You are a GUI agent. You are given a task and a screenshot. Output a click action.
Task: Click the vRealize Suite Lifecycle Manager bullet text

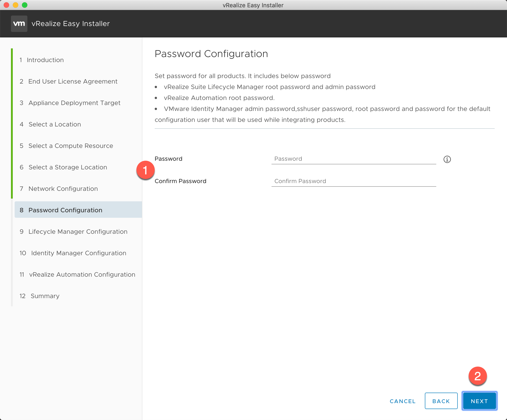(269, 87)
